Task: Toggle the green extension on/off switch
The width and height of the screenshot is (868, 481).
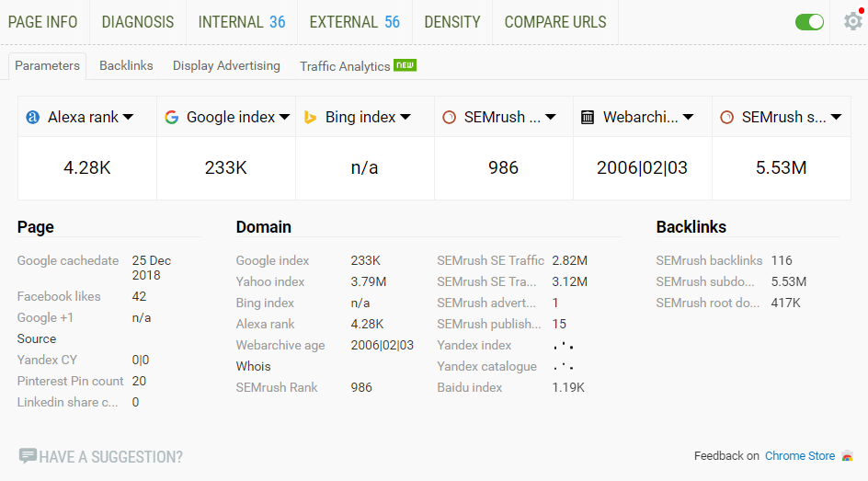Action: (809, 22)
